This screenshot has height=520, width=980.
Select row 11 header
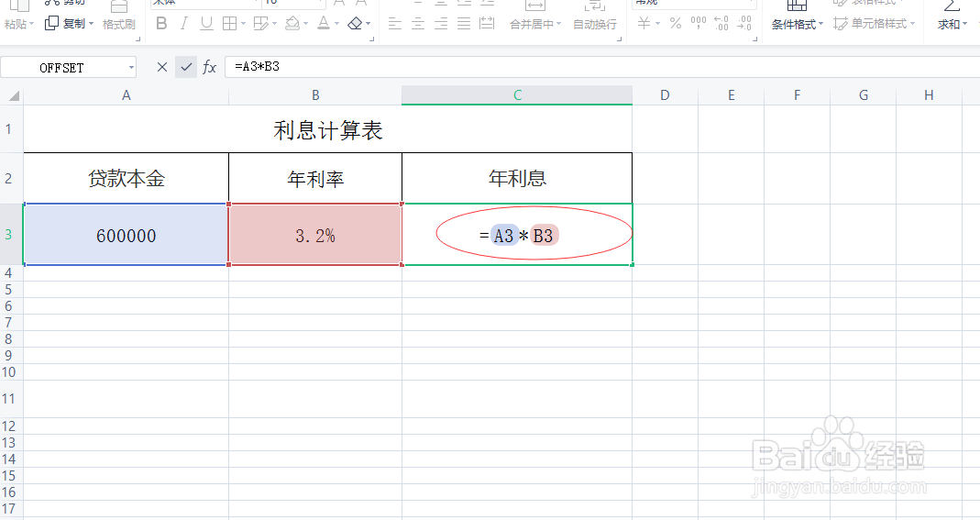tap(11, 399)
